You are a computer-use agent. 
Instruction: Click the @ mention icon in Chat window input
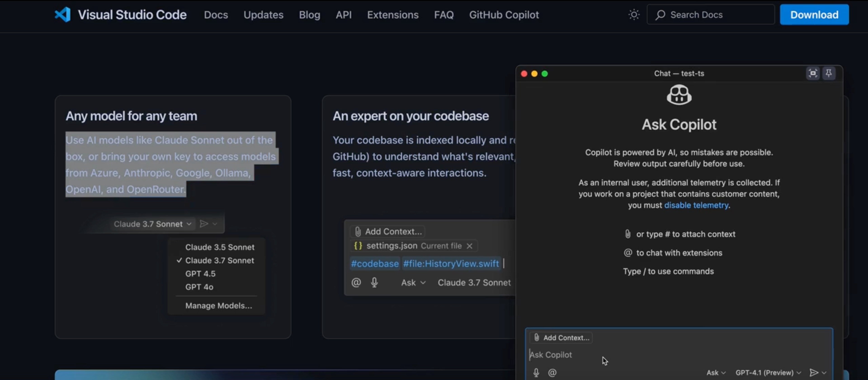tap(552, 373)
